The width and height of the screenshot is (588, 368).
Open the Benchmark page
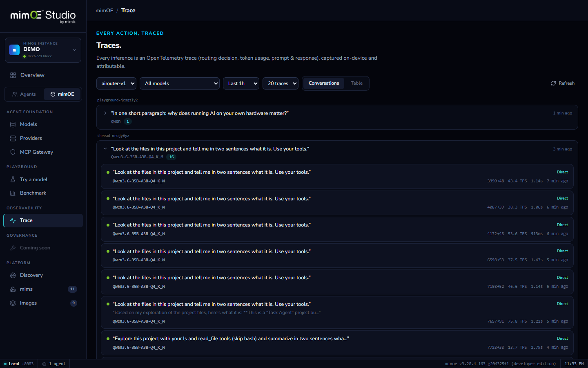43,193
